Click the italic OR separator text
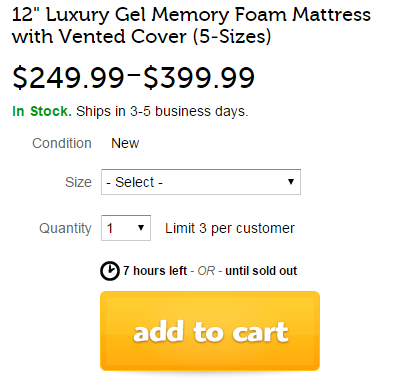397x381 pixels. (206, 271)
